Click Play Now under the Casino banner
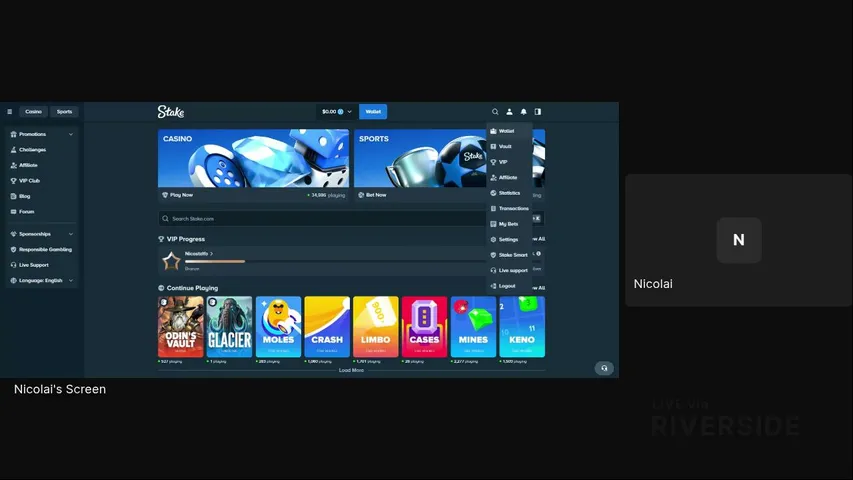The height and width of the screenshot is (480, 853). coord(178,195)
